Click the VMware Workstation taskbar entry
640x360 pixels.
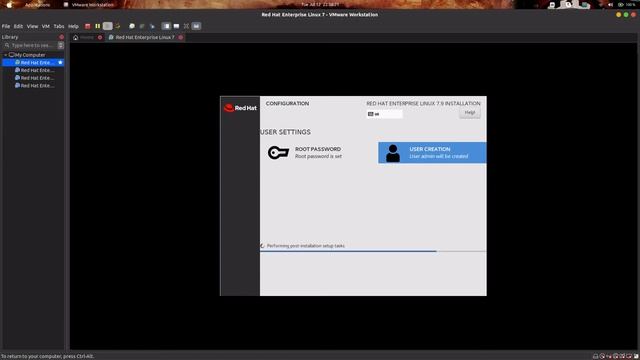point(89,4)
